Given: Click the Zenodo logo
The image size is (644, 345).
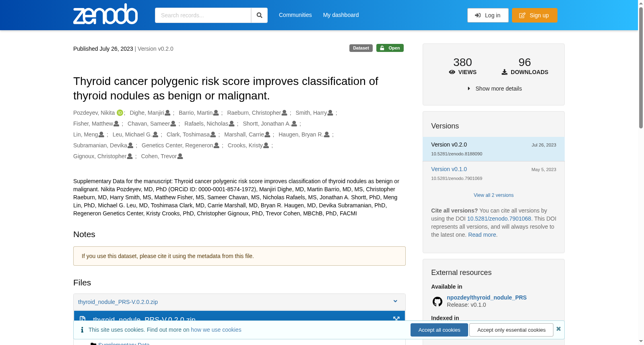Looking at the screenshot, I should click(105, 14).
